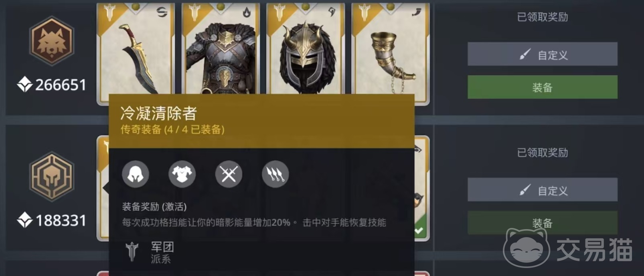Click the 军团 faction label
Viewport: 644px width, 276px height.
[162, 247]
